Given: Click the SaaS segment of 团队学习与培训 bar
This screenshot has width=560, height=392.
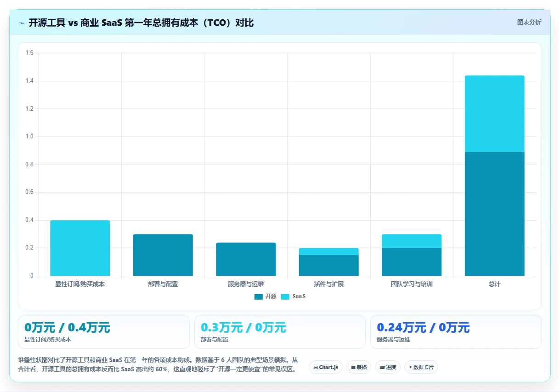Looking at the screenshot, I should [412, 241].
